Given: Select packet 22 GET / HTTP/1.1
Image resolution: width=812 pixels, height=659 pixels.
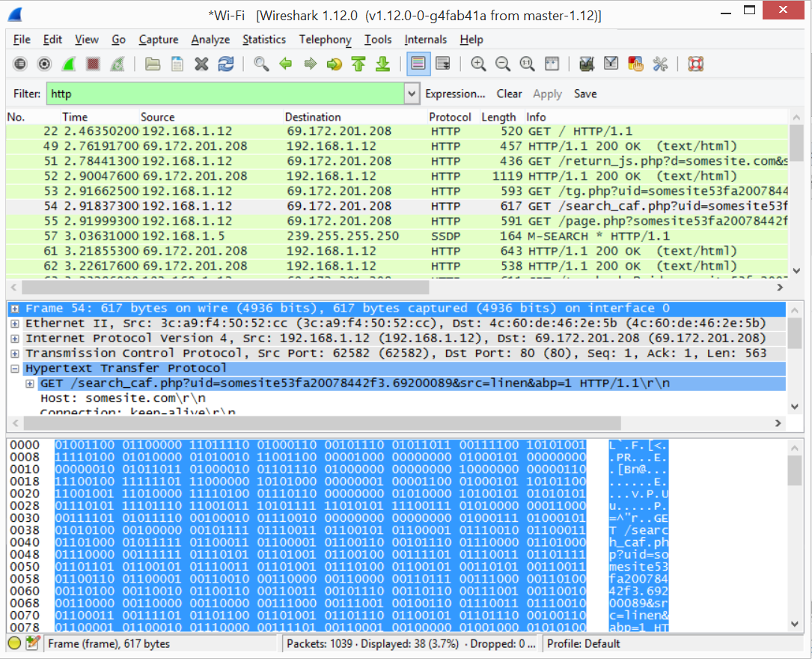Looking at the screenshot, I should click(x=397, y=132).
